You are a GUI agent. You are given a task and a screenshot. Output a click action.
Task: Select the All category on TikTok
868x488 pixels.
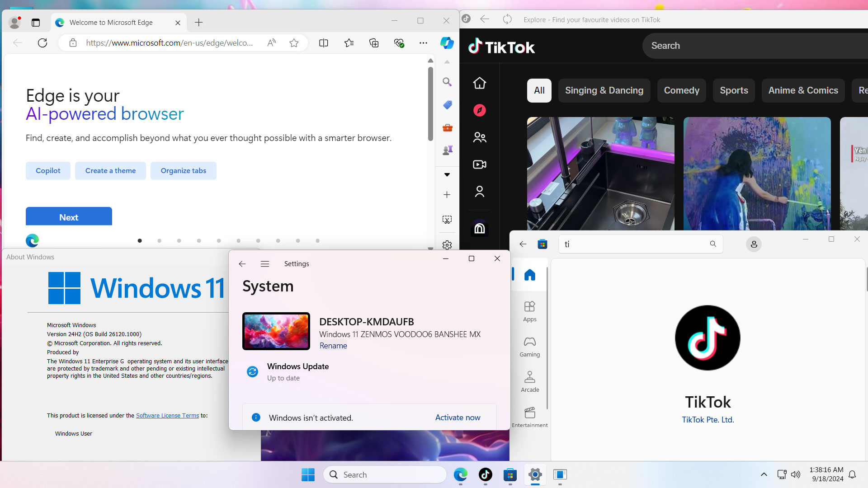(x=539, y=90)
